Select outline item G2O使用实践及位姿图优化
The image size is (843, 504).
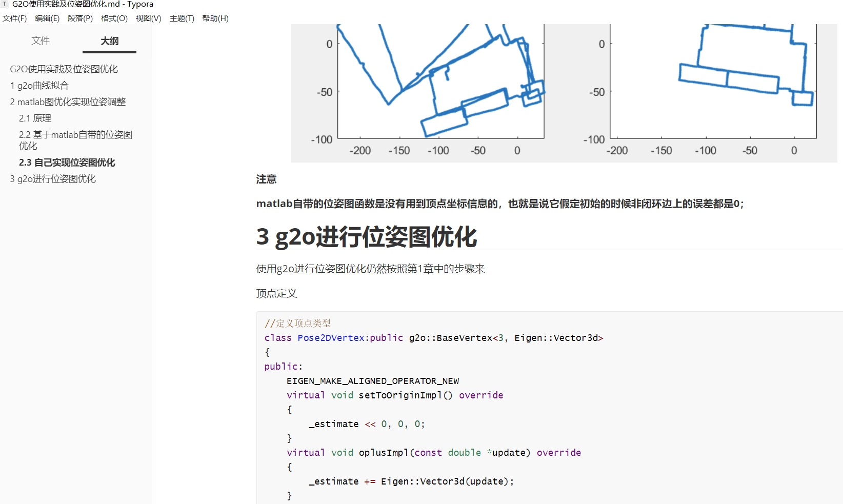click(x=64, y=69)
